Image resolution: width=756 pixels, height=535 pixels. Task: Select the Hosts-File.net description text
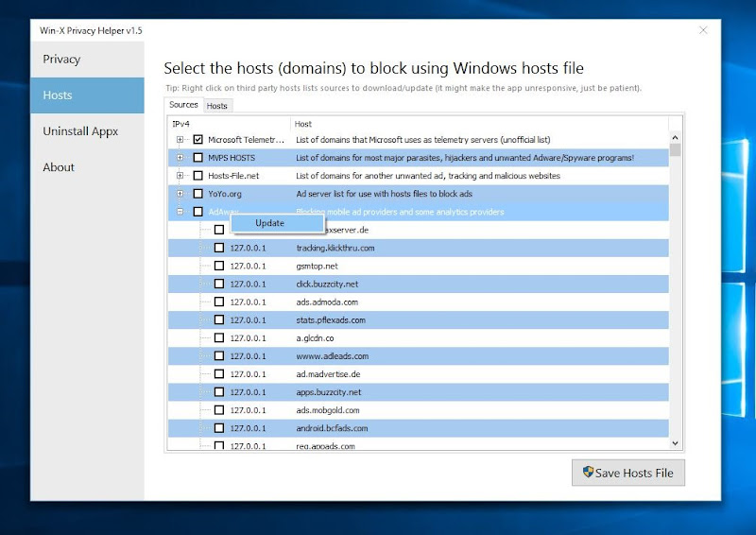point(428,176)
